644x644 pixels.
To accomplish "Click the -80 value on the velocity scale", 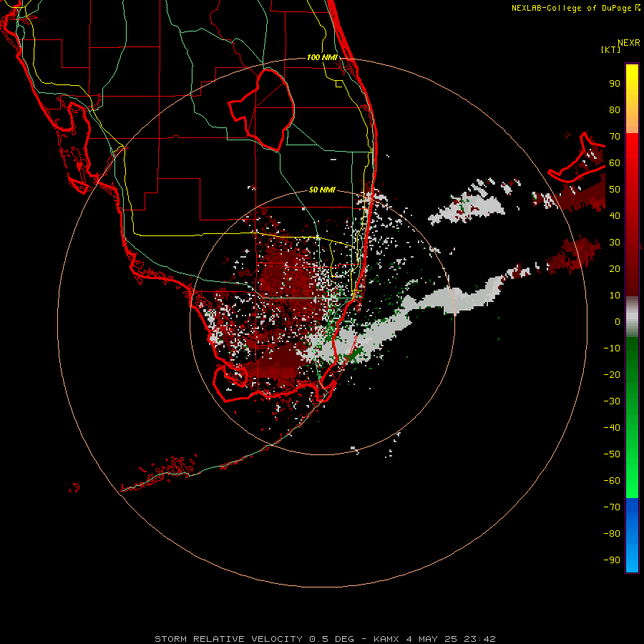I will 612,534.
